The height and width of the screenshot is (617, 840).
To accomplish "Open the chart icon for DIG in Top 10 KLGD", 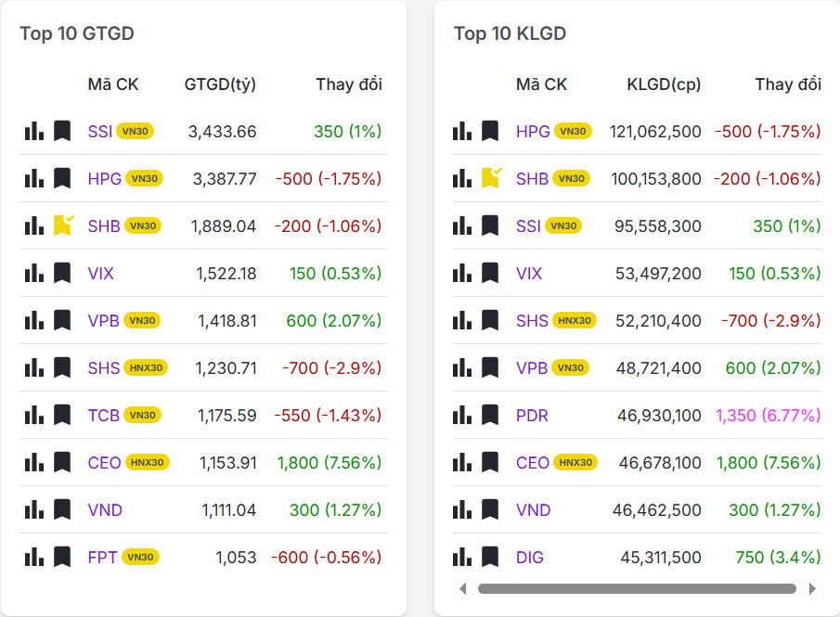I will (x=462, y=557).
